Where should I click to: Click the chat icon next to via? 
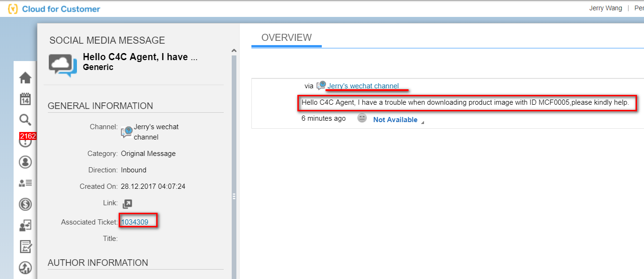click(321, 85)
